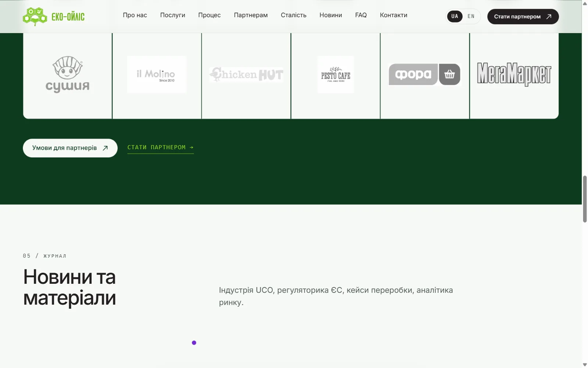Viewport: 588px width, 368px height.
Task: Click the Умови для партнерів button
Action: pos(70,148)
